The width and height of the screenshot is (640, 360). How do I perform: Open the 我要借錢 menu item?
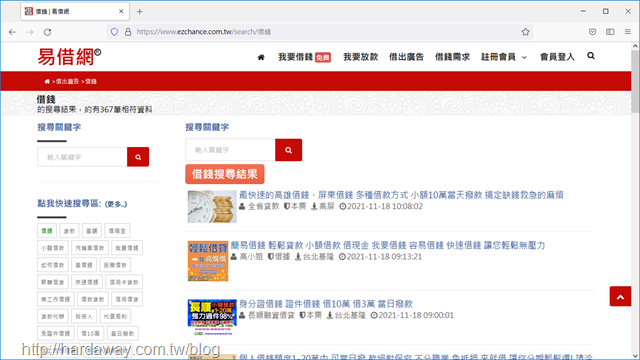coord(304,57)
